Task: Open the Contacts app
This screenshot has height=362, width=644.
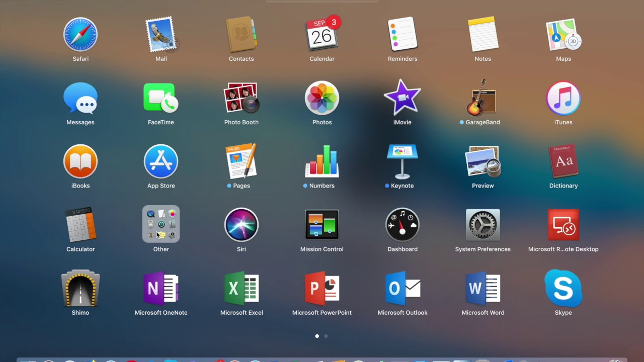Action: [x=242, y=35]
